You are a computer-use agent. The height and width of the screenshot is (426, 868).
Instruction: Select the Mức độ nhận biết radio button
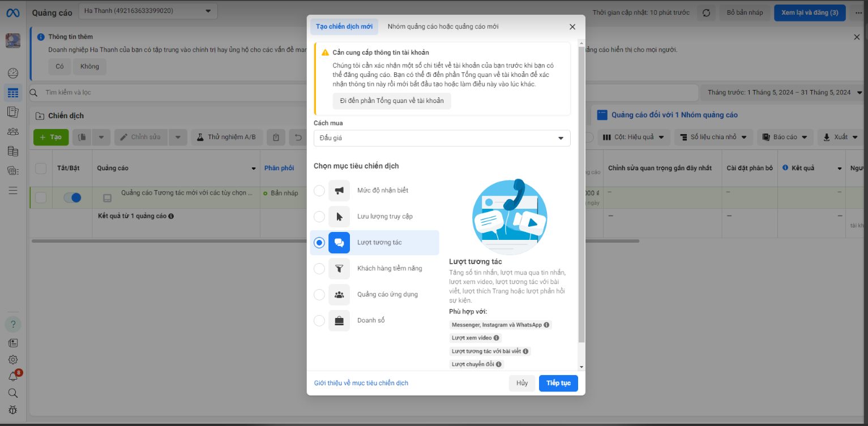point(319,191)
